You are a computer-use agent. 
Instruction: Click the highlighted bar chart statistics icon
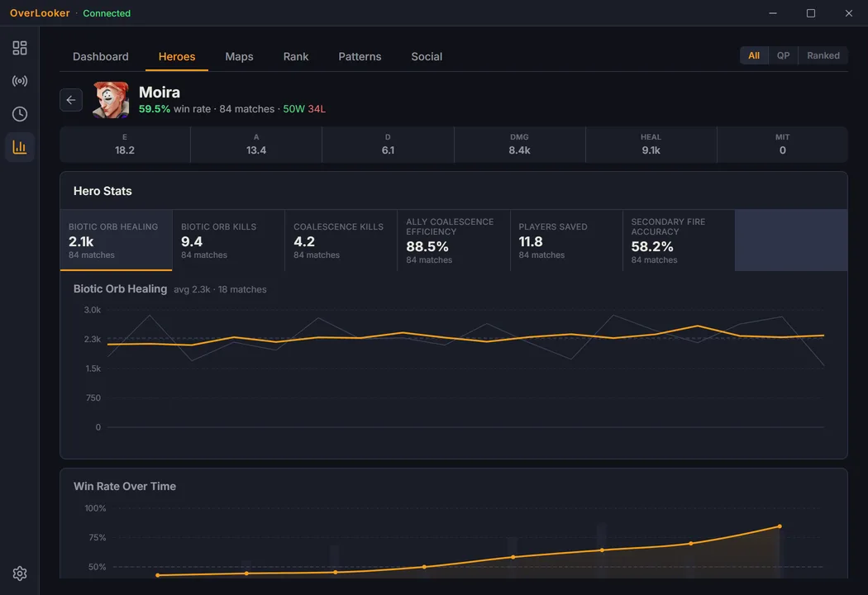coord(20,146)
